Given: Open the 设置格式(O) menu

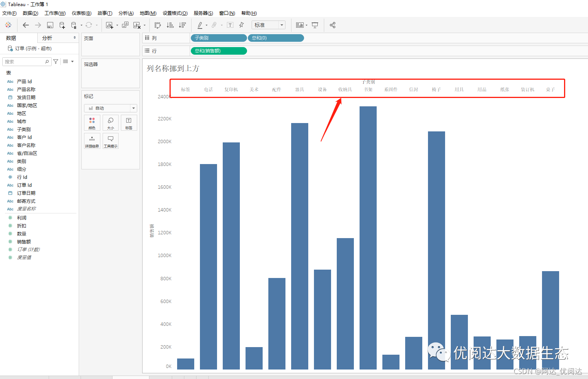Looking at the screenshot, I should pyautogui.click(x=175, y=13).
